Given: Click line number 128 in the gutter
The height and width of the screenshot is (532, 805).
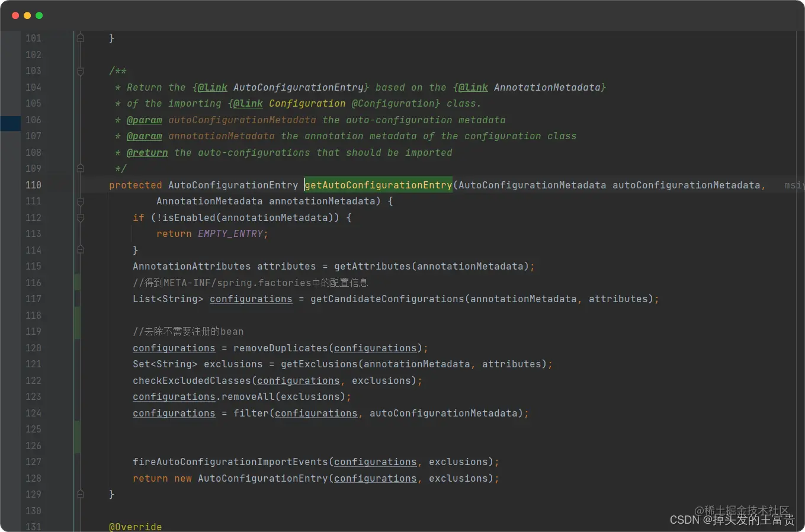Looking at the screenshot, I should click(34, 479).
